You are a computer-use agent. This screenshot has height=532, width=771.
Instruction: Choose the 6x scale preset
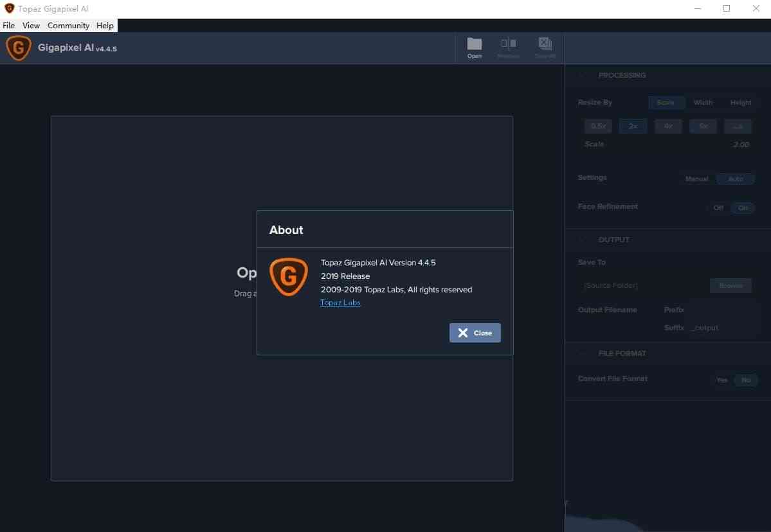point(703,126)
